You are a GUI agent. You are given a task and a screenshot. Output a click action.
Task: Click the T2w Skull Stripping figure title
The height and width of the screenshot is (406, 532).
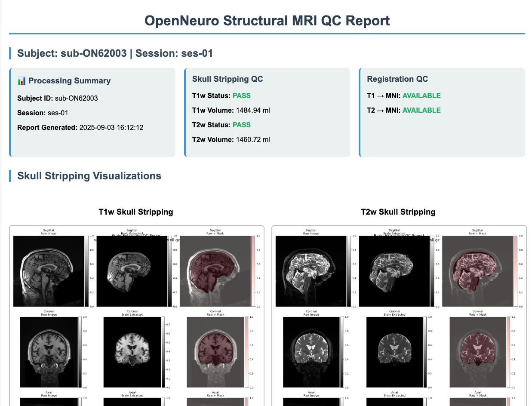click(398, 212)
